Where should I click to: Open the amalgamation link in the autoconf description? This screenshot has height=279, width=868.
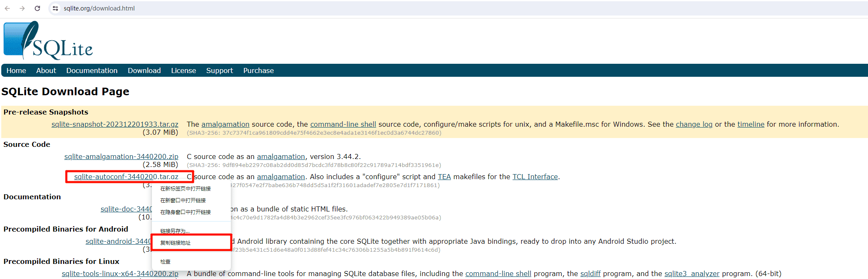tap(281, 177)
